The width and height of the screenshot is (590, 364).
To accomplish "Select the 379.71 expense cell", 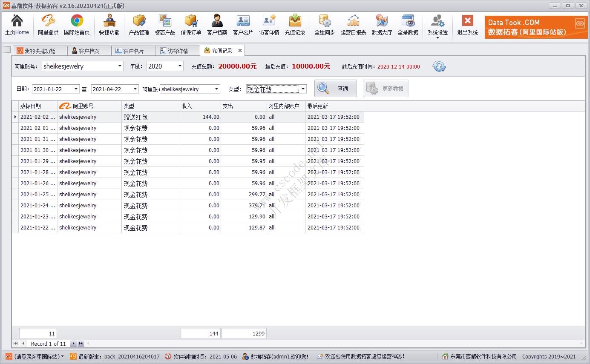I will pos(244,206).
